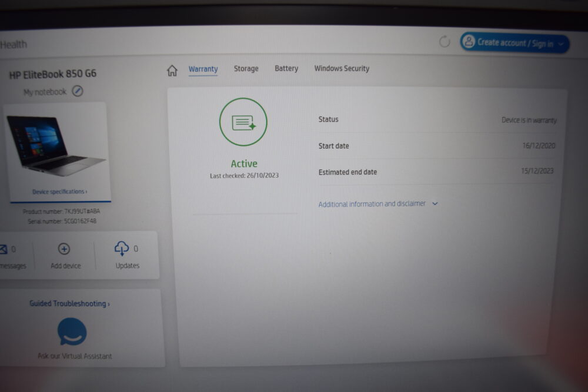Click the Estimated end date label
588x392 pixels.
(348, 172)
